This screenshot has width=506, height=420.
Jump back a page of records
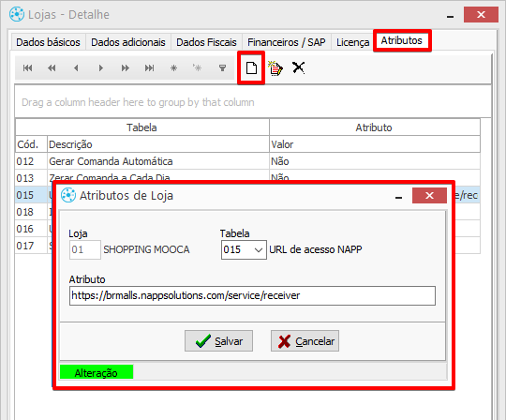coord(52,68)
